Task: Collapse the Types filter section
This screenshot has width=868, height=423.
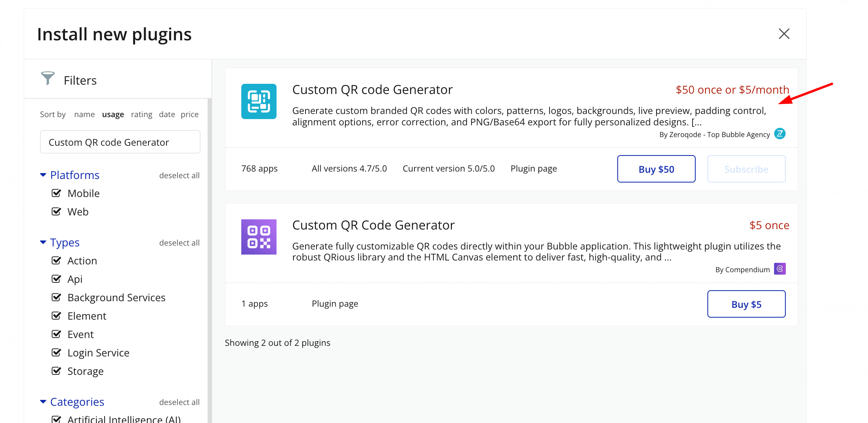Action: coord(43,242)
